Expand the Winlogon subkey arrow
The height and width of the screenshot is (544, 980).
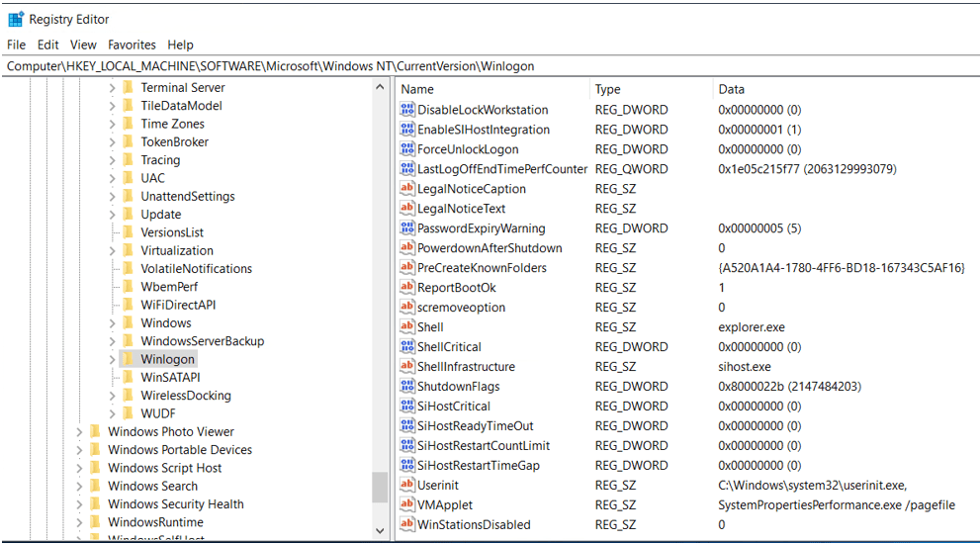click(x=112, y=359)
